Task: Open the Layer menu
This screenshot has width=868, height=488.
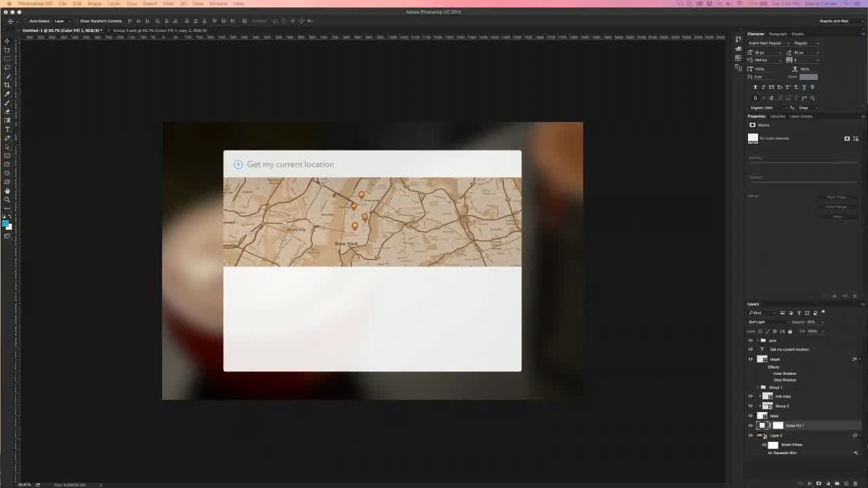Action: (114, 3)
